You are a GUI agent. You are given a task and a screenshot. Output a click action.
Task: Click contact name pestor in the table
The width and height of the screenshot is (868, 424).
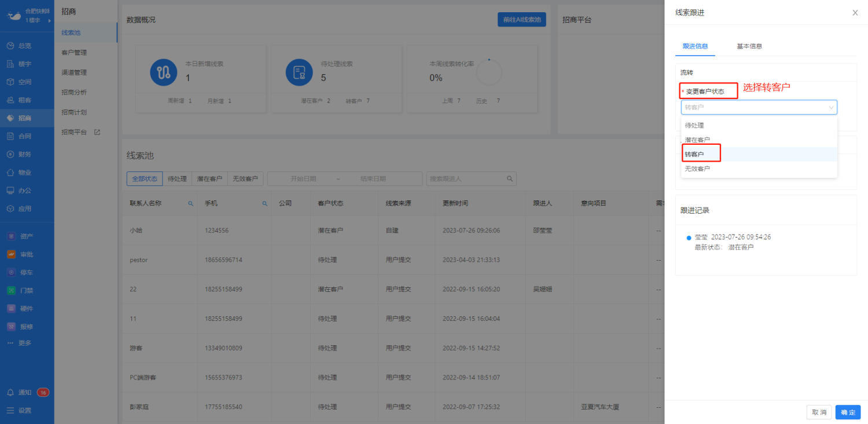tap(139, 260)
